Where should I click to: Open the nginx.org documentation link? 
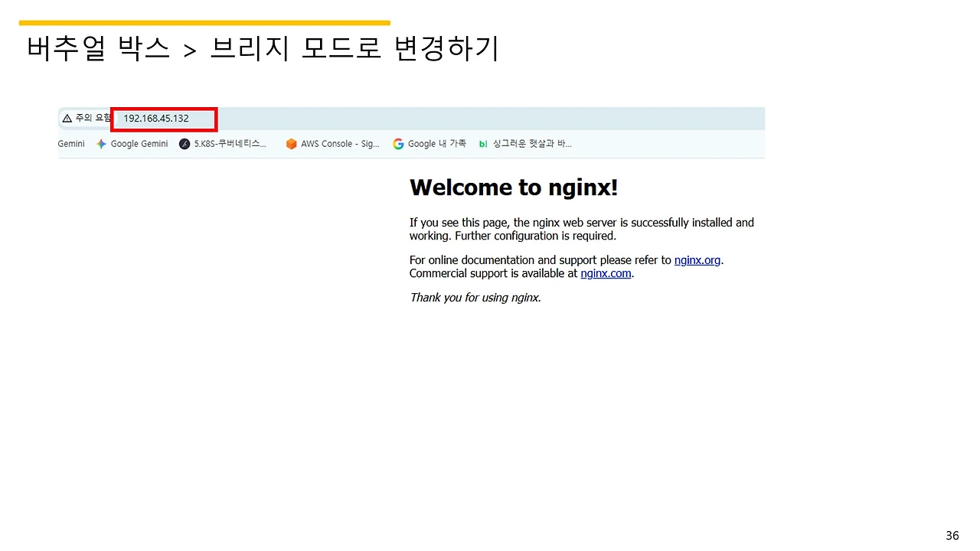pyautogui.click(x=697, y=259)
